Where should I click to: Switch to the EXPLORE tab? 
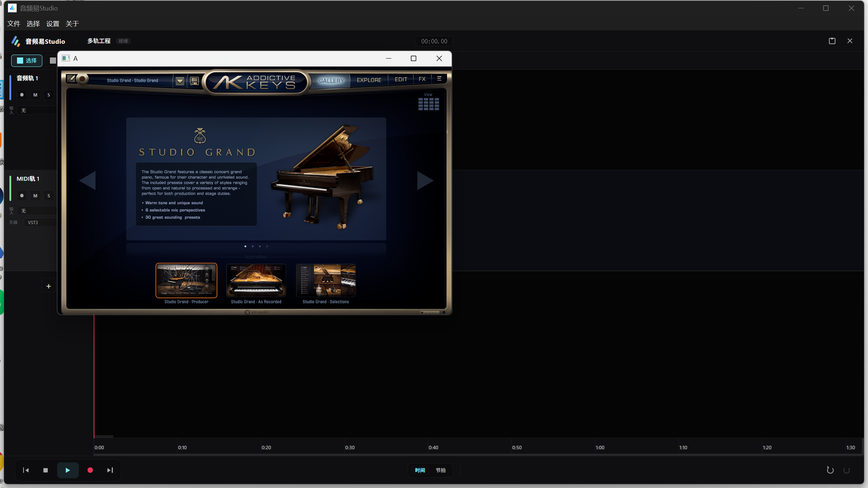(x=369, y=80)
